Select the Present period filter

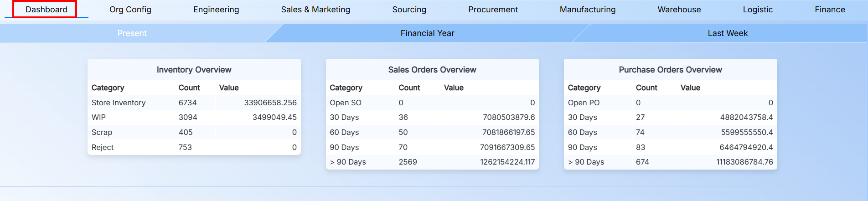pyautogui.click(x=132, y=33)
